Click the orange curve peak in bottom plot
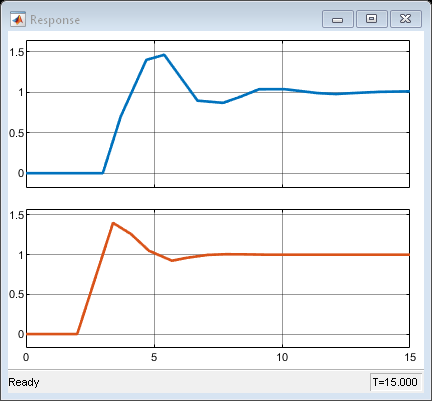Screen dimensions: 432x401 click(x=113, y=223)
